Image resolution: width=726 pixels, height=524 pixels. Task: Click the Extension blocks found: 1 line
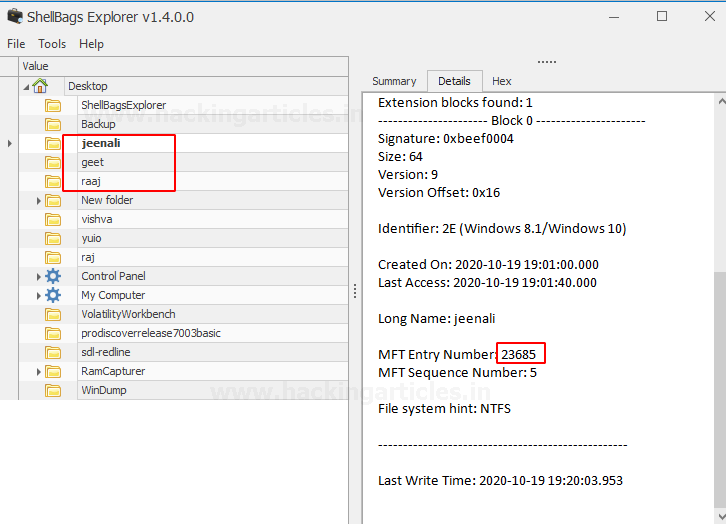tap(455, 102)
